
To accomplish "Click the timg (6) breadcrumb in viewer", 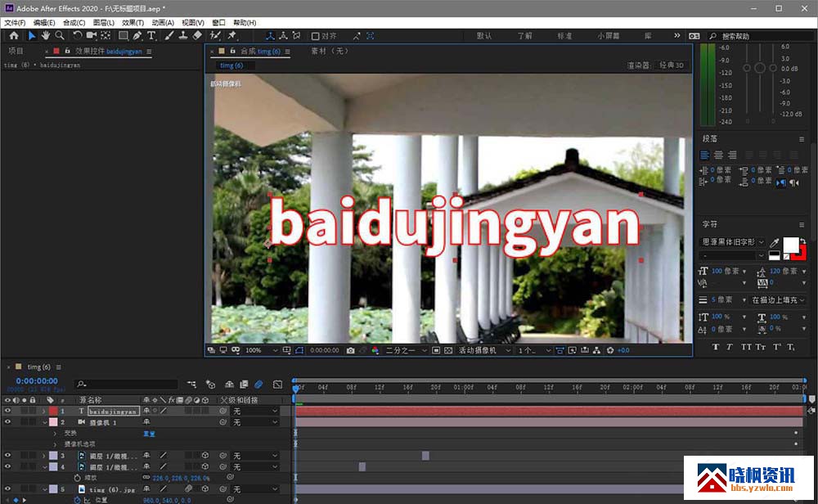I will (231, 65).
